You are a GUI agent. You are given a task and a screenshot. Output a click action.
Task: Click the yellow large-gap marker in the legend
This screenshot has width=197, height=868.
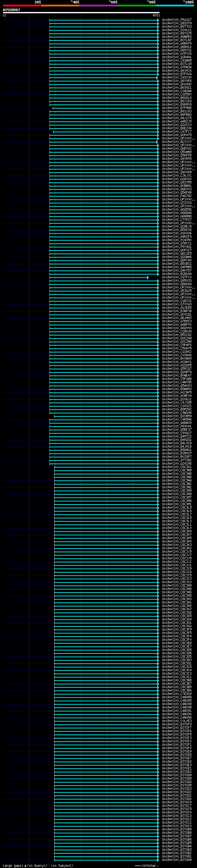click(25, 866)
